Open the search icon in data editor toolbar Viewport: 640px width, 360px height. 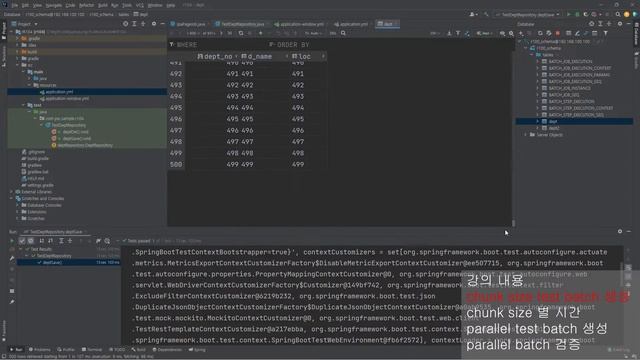pos(343,33)
